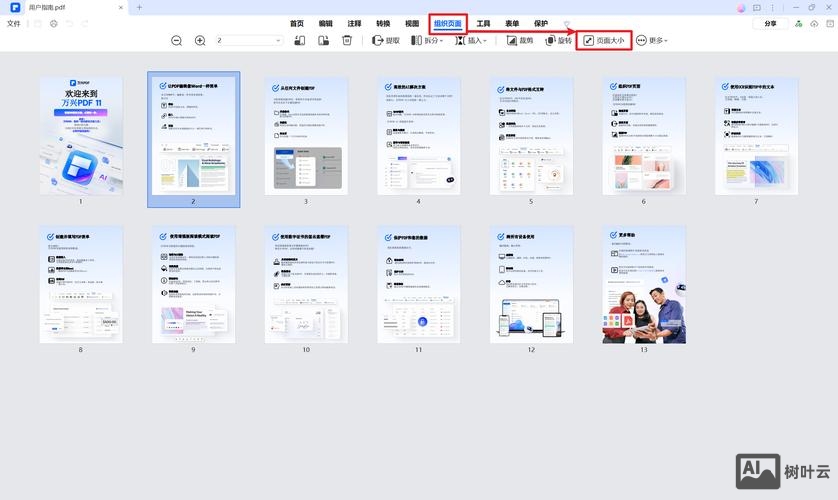Click the cloud upload icon

pyautogui.click(x=813, y=23)
